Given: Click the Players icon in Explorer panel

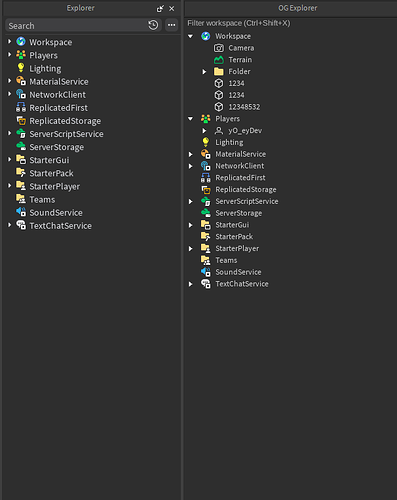Looking at the screenshot, I should 21,55.
